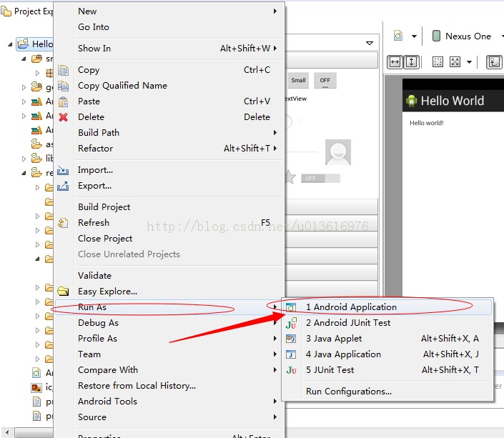Click the zoom-to-fit layout toolbar icon
Viewport: 504px width, 438px height.
coord(455,61)
